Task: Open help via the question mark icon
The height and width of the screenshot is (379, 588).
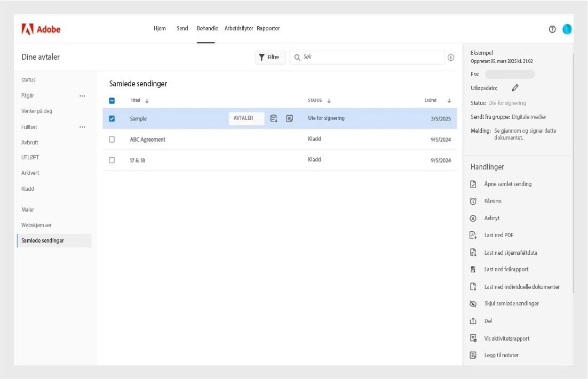Action: (x=553, y=29)
